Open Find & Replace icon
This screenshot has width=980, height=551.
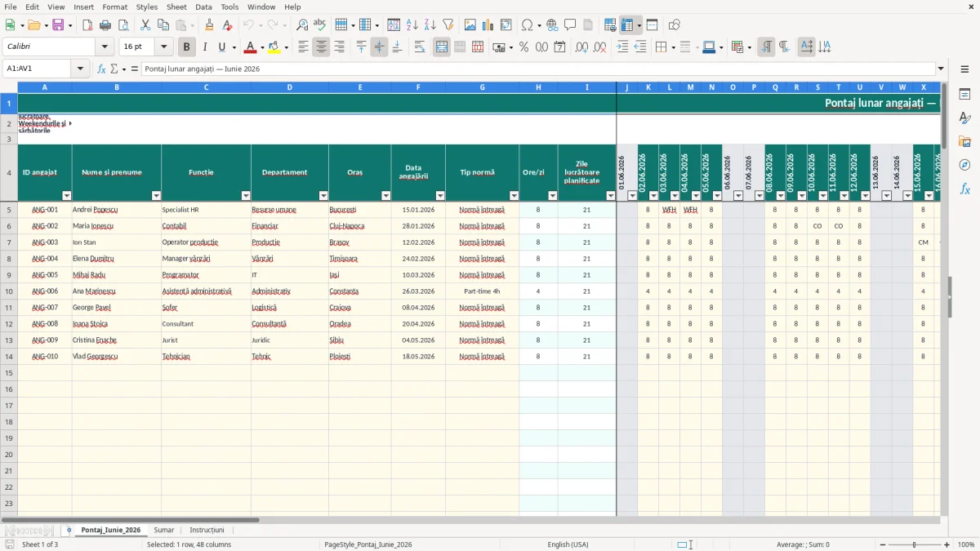[x=302, y=25]
